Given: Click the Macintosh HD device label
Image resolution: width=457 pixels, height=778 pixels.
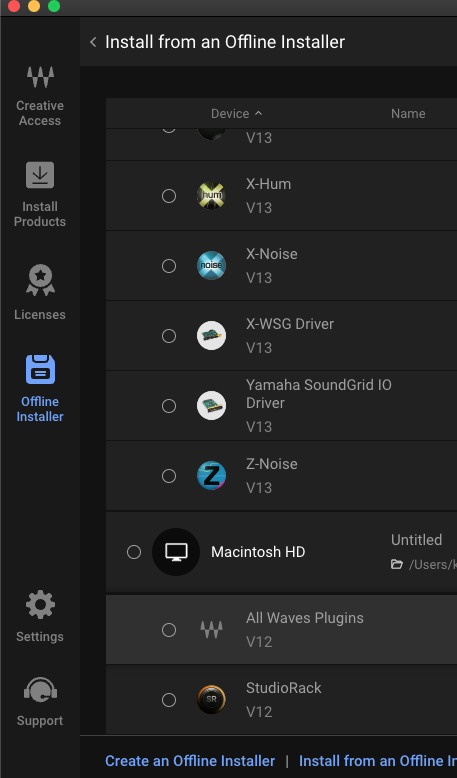Looking at the screenshot, I should coord(258,552).
